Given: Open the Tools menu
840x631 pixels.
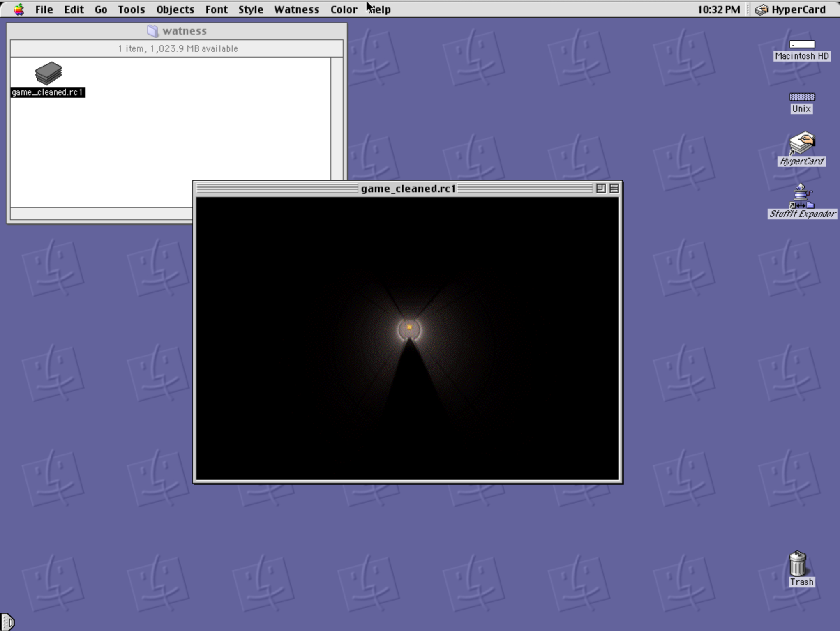Looking at the screenshot, I should coord(131,9).
